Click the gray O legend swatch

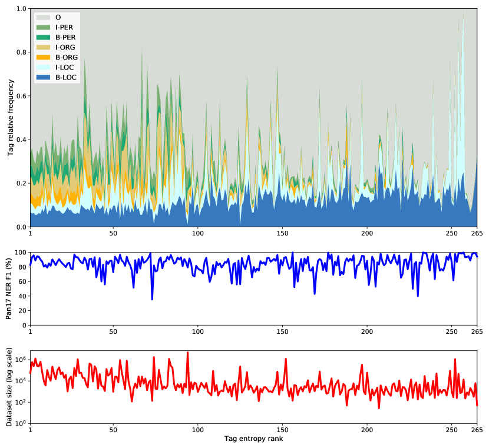point(42,18)
